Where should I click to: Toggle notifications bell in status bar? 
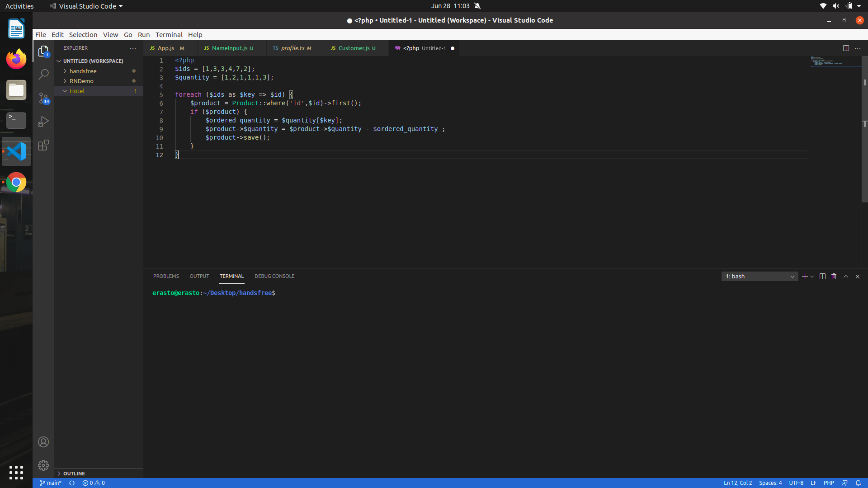tap(858, 483)
